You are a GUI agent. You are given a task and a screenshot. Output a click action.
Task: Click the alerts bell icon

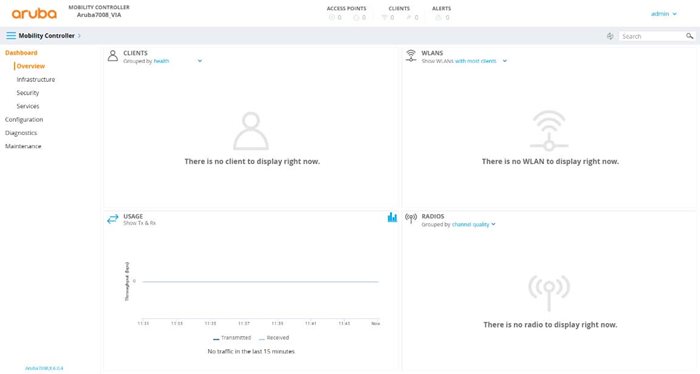tap(438, 17)
